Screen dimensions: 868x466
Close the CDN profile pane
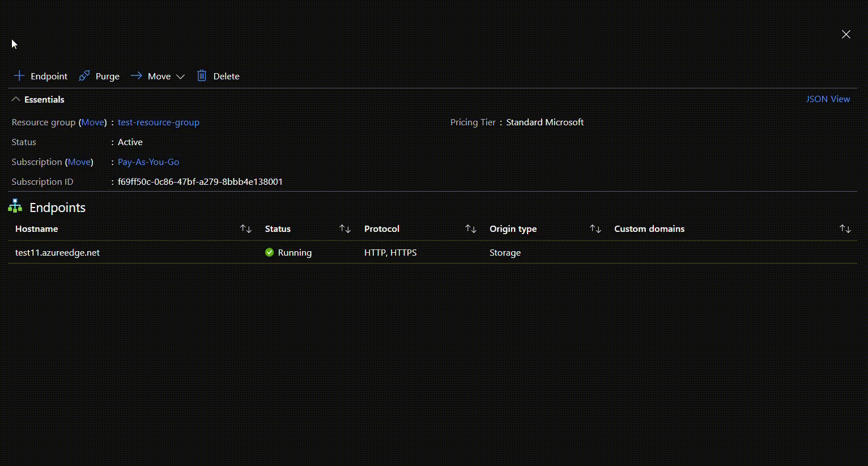click(x=846, y=35)
